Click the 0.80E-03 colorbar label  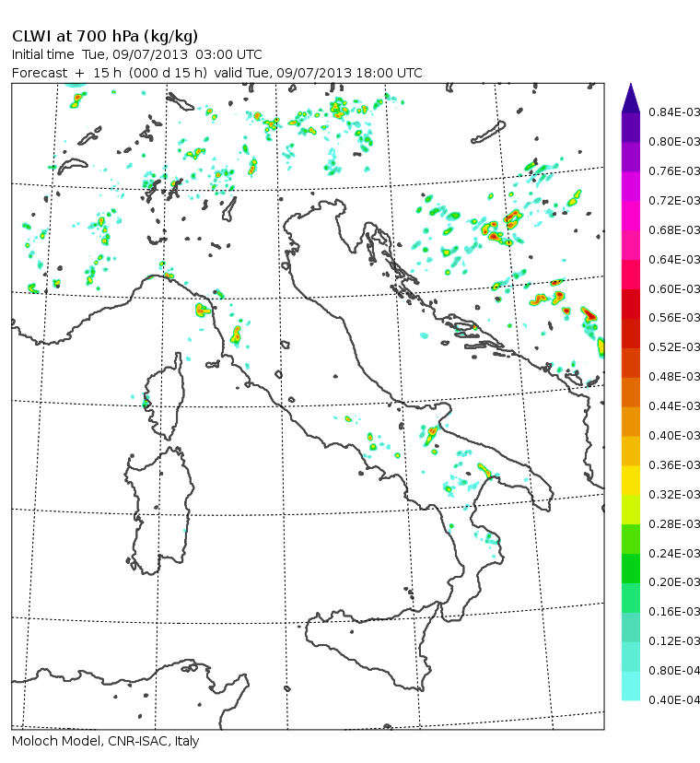pos(674,142)
